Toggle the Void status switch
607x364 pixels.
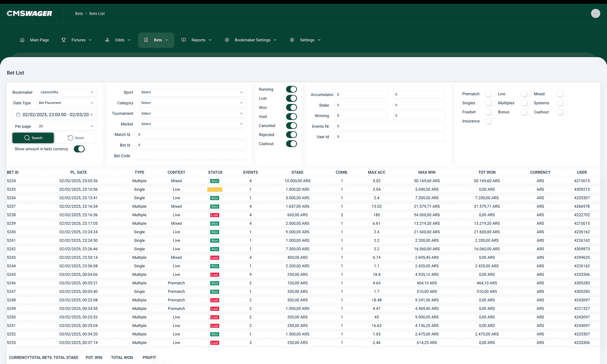pyautogui.click(x=291, y=117)
